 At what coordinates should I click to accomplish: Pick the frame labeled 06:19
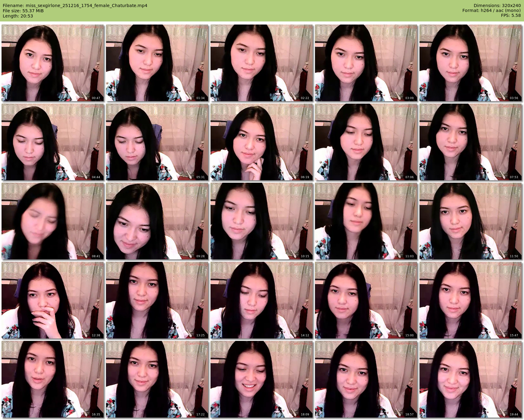261,142
